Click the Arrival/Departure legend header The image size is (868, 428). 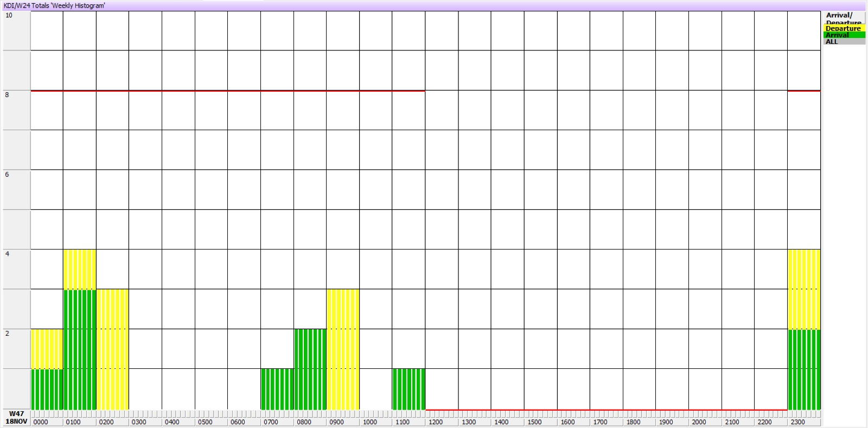(844, 18)
